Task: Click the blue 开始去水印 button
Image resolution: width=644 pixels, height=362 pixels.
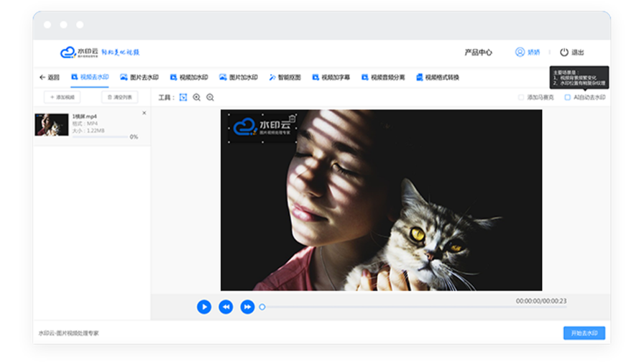Action: pos(584,333)
